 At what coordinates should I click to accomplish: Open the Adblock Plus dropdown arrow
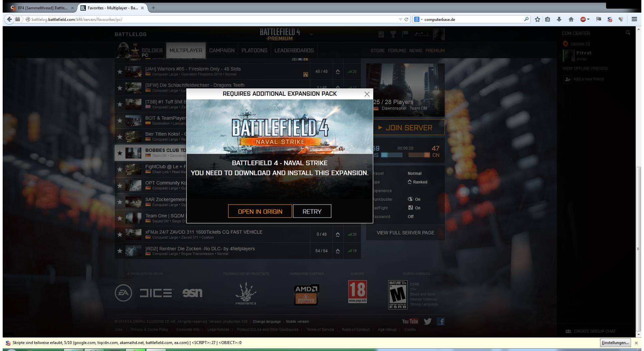coord(588,19)
